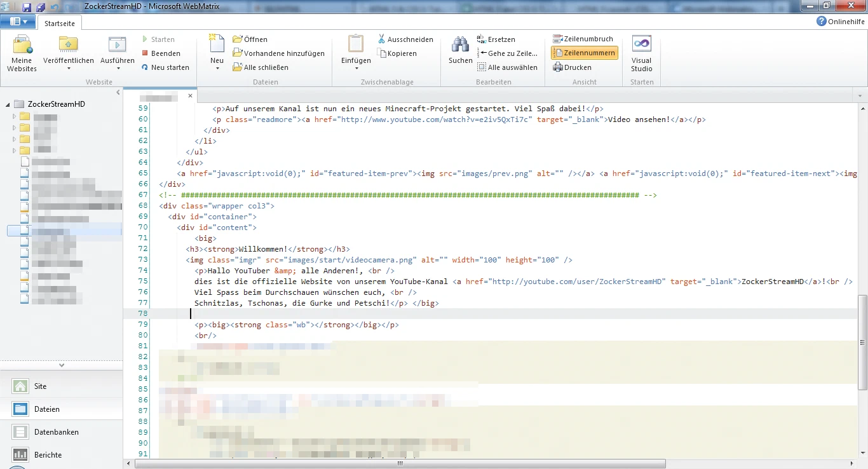868x469 pixels.
Task: Switch to Datenbanken workspace
Action: pos(61,432)
